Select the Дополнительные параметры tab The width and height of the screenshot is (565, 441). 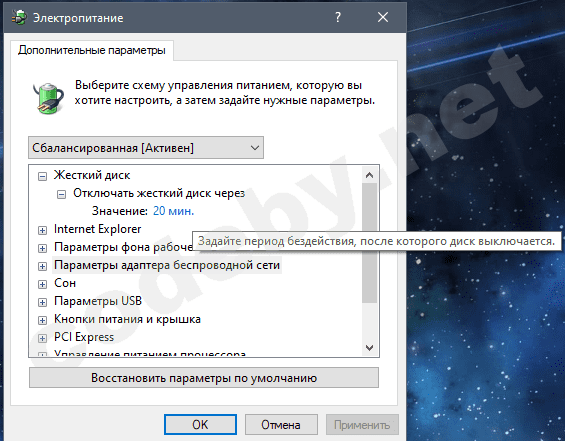tap(92, 50)
